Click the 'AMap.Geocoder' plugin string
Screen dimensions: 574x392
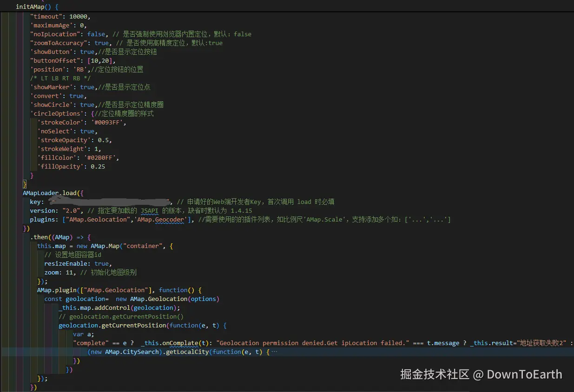[162, 219]
